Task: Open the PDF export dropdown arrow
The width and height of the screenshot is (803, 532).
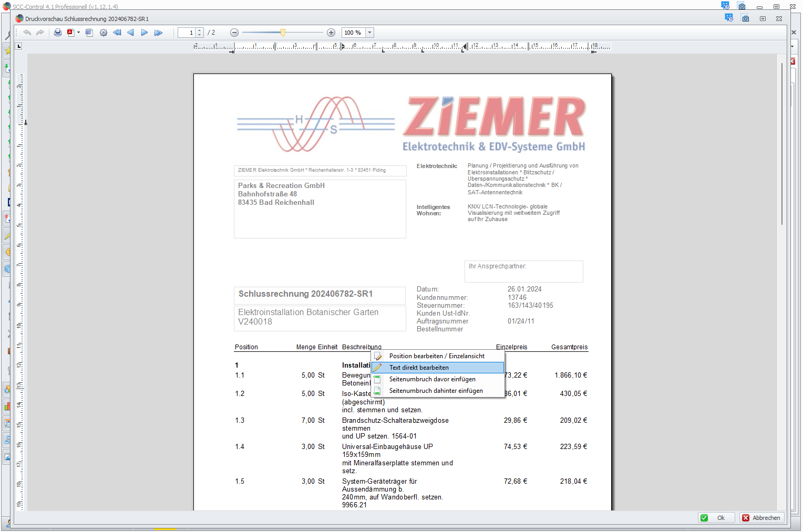Action: (79, 33)
